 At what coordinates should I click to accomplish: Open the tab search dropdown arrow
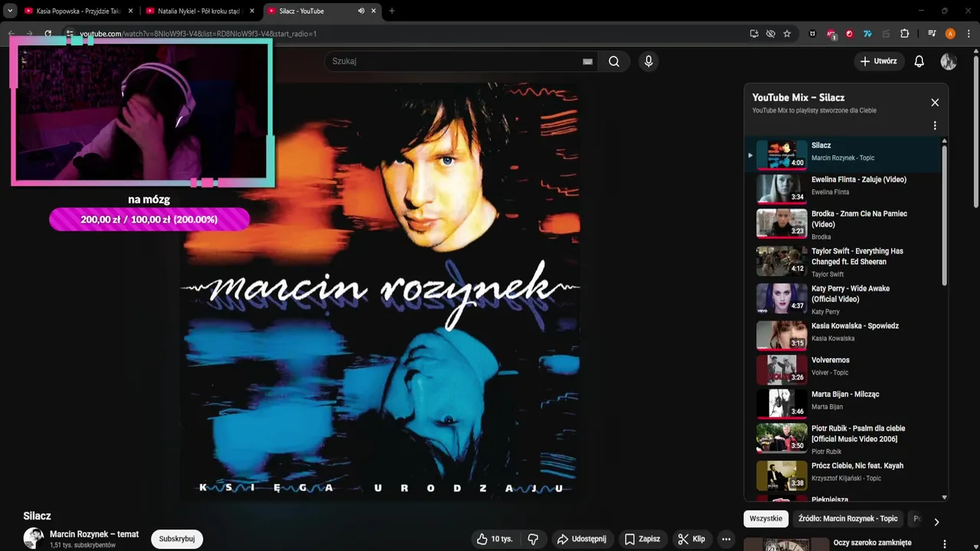[10, 11]
